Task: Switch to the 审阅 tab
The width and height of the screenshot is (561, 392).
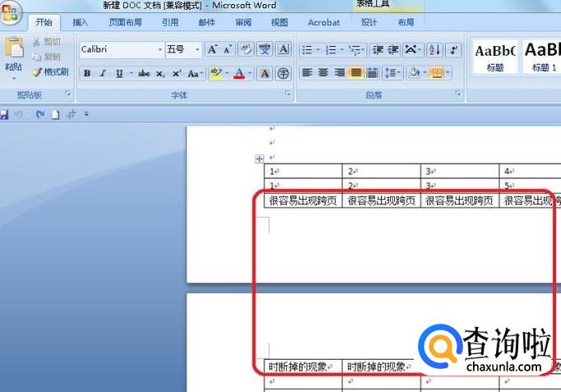Action: click(243, 22)
